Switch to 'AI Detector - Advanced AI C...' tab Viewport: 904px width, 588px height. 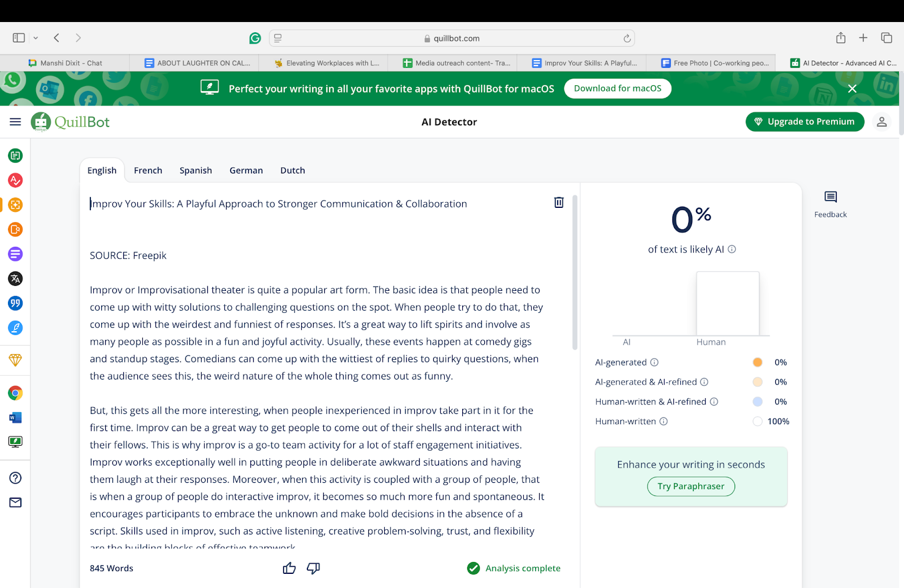tap(840, 63)
